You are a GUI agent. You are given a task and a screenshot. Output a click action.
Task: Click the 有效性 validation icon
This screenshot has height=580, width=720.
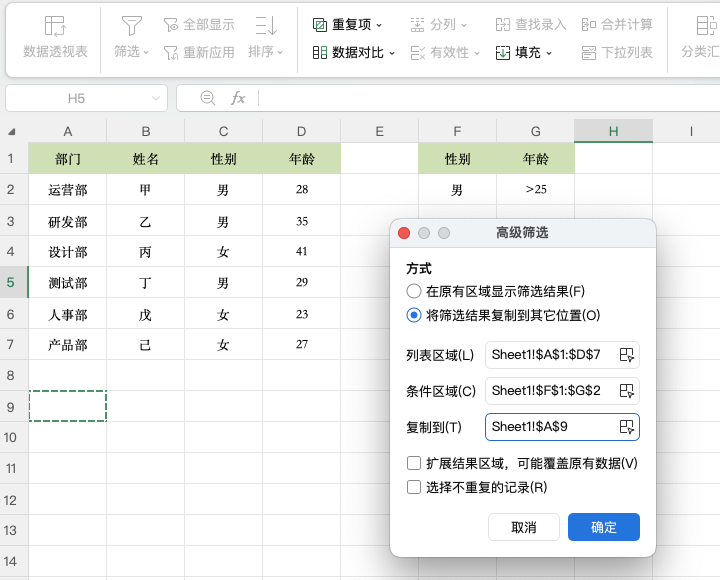417,52
